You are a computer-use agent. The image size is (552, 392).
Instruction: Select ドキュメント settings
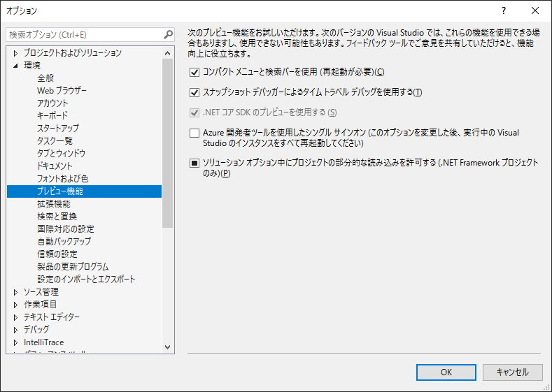(55, 166)
